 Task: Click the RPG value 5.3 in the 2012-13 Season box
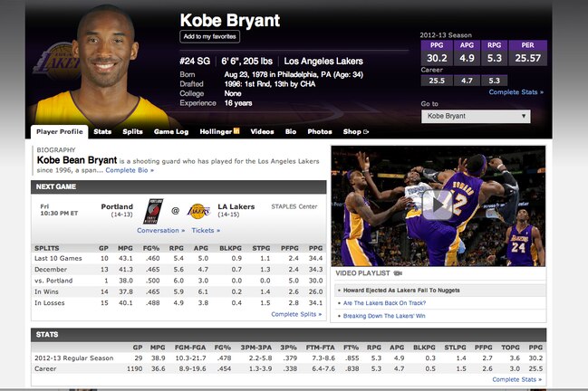click(x=495, y=58)
